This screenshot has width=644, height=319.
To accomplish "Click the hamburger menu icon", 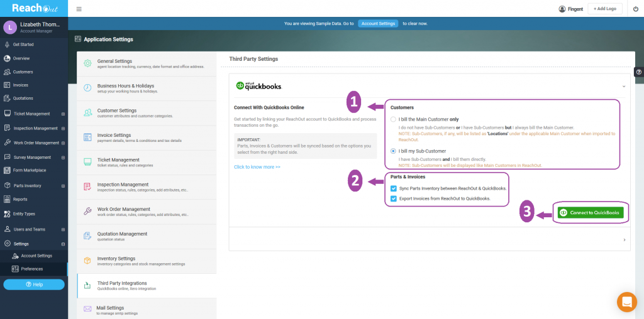I will [x=79, y=9].
